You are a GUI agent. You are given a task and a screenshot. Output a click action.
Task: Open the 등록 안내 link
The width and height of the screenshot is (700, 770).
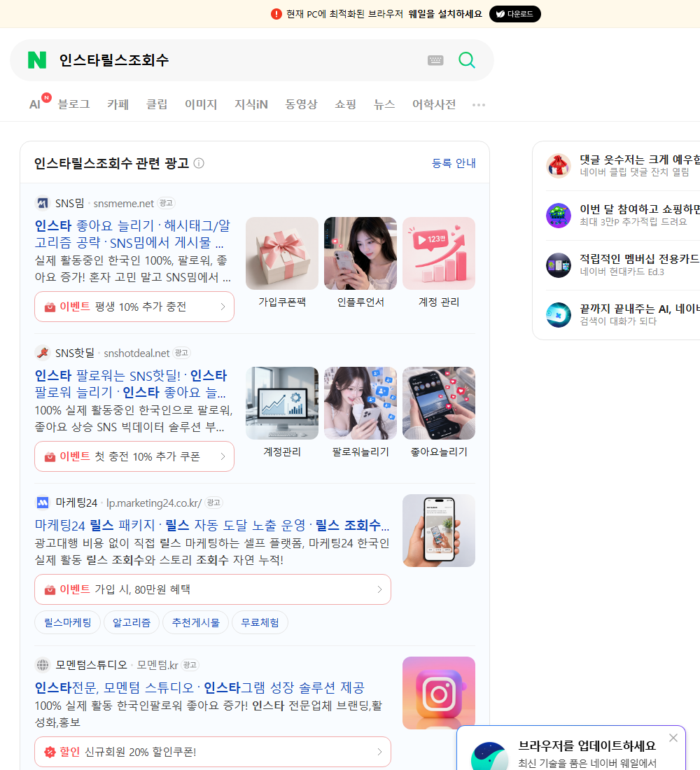(x=454, y=163)
